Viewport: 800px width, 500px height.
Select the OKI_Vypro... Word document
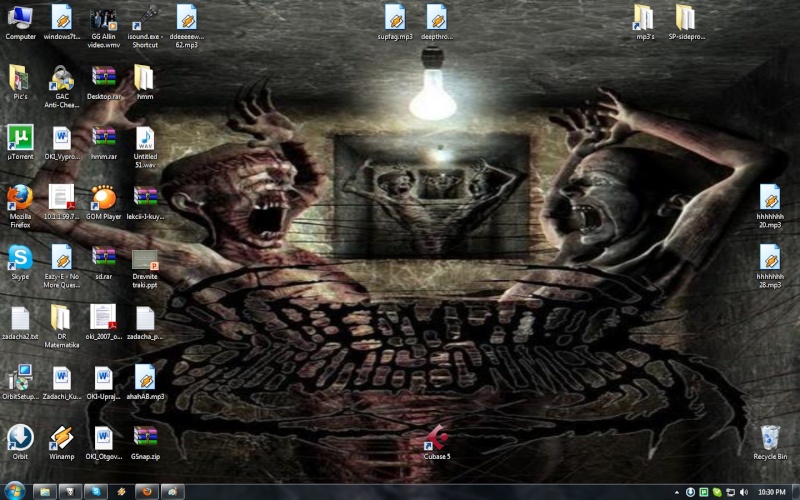(x=62, y=143)
